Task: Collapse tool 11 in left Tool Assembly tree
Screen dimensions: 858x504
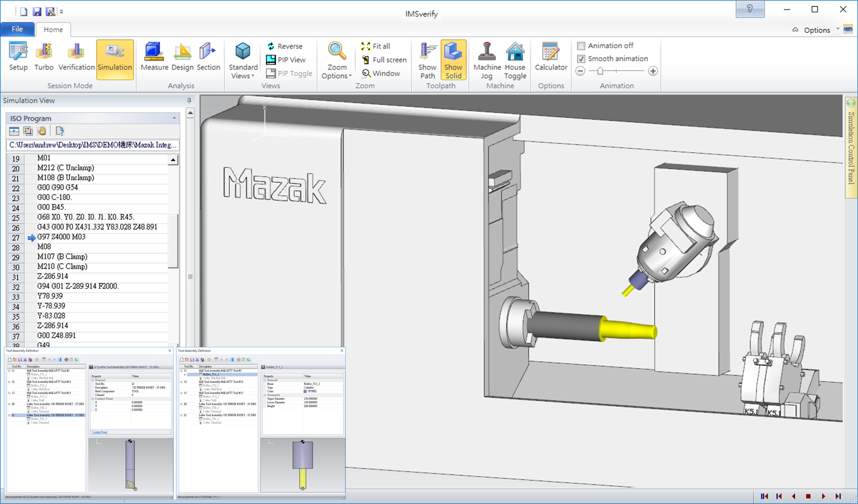Action: pos(9,371)
